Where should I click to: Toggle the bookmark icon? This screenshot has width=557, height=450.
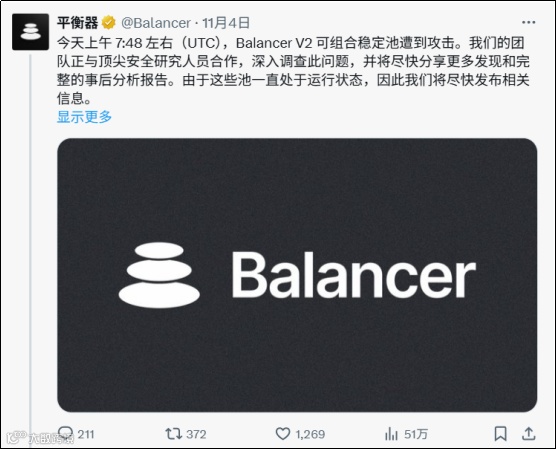(x=501, y=434)
